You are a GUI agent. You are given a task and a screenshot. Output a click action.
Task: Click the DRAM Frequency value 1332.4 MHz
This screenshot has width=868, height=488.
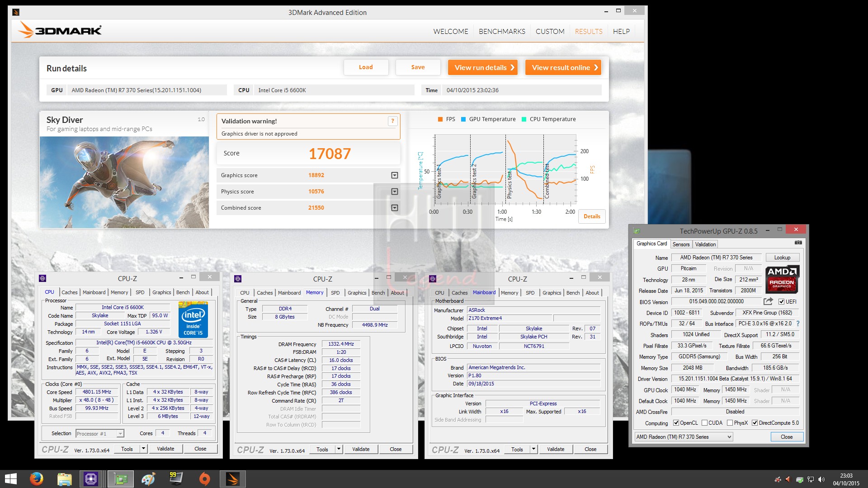coord(341,344)
